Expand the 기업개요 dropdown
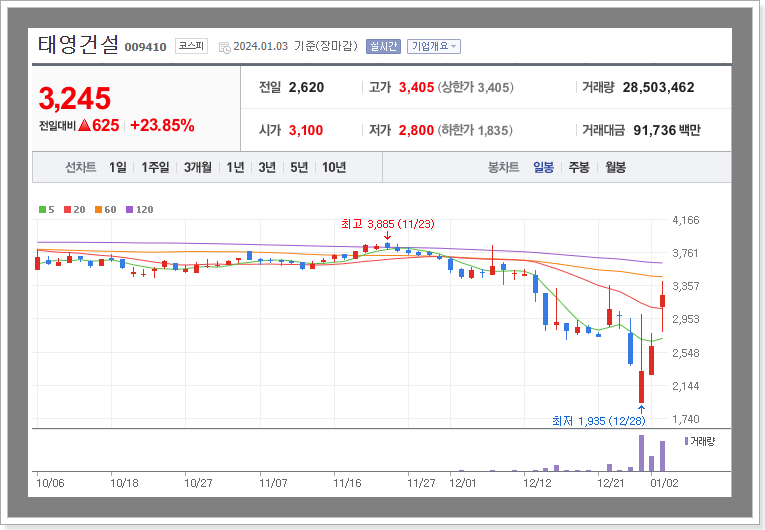Screen dimensions: 765x530 pos(434,46)
